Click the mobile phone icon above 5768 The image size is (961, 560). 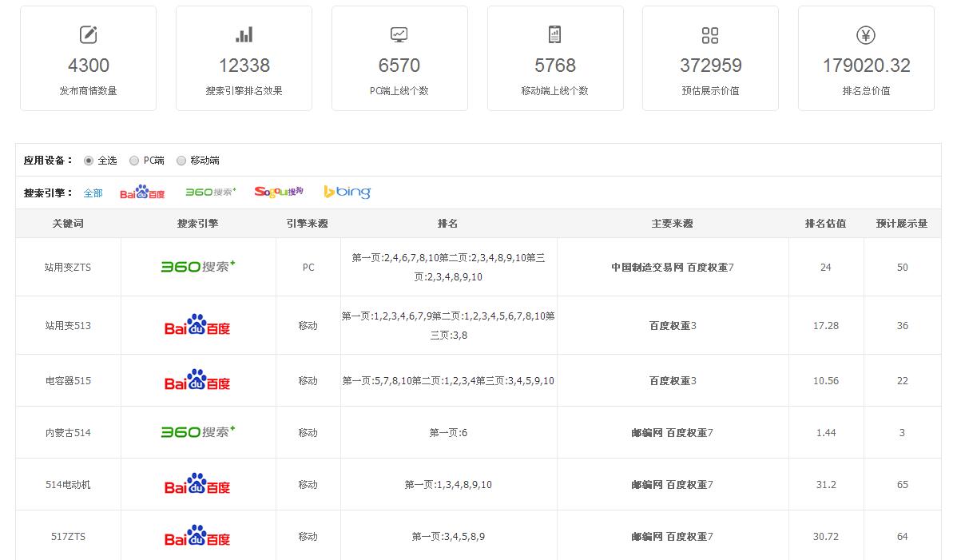click(554, 35)
